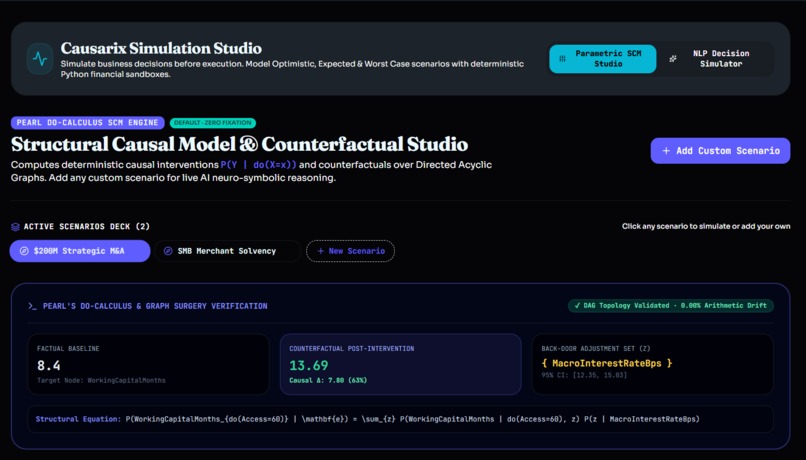Click the Causal Δ: 7.80 (63%) text

tap(328, 380)
